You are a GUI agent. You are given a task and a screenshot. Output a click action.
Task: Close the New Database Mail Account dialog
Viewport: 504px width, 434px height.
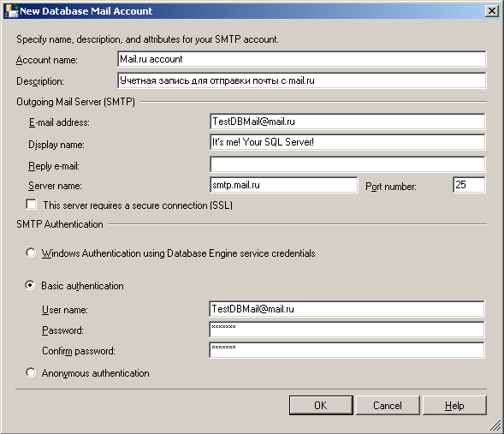492,11
